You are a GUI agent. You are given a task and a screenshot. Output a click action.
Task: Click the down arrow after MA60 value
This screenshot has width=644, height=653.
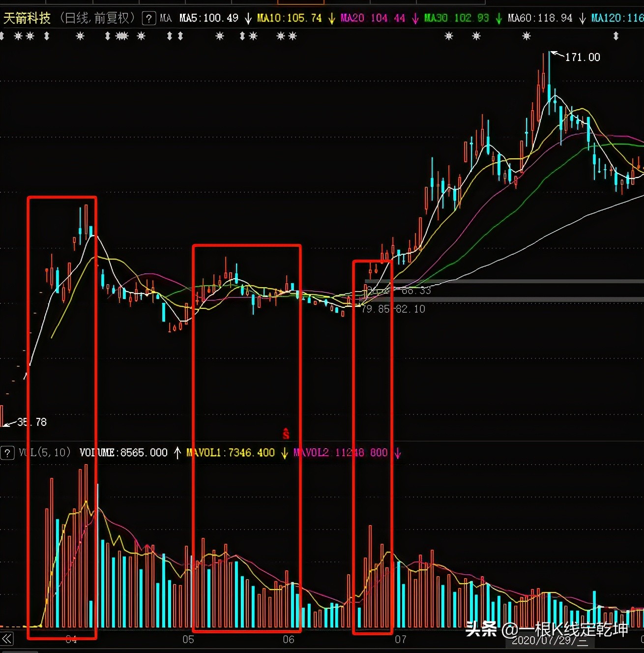(583, 19)
